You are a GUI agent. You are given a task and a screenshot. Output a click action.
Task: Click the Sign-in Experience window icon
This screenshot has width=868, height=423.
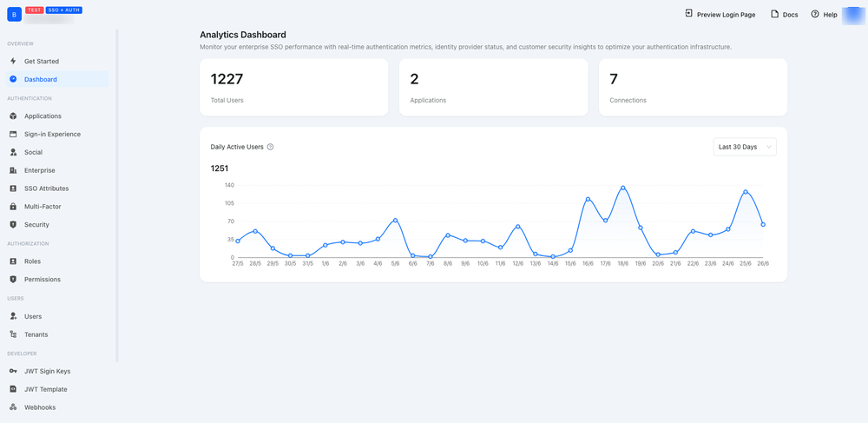tap(13, 134)
